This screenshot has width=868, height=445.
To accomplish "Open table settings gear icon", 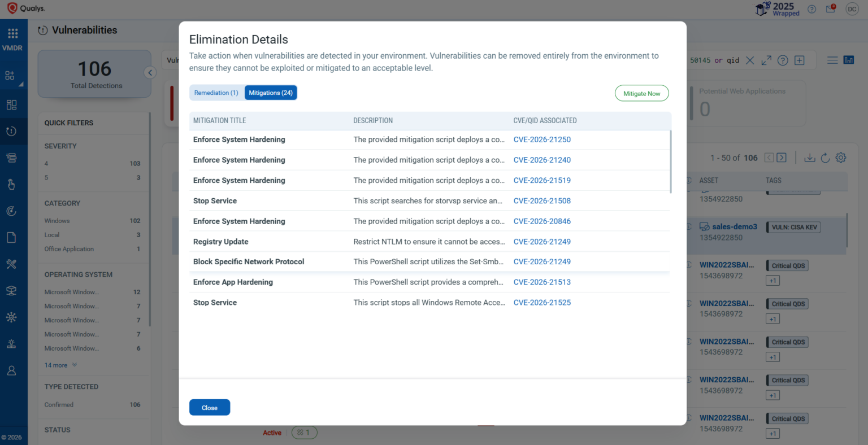I will tap(841, 158).
